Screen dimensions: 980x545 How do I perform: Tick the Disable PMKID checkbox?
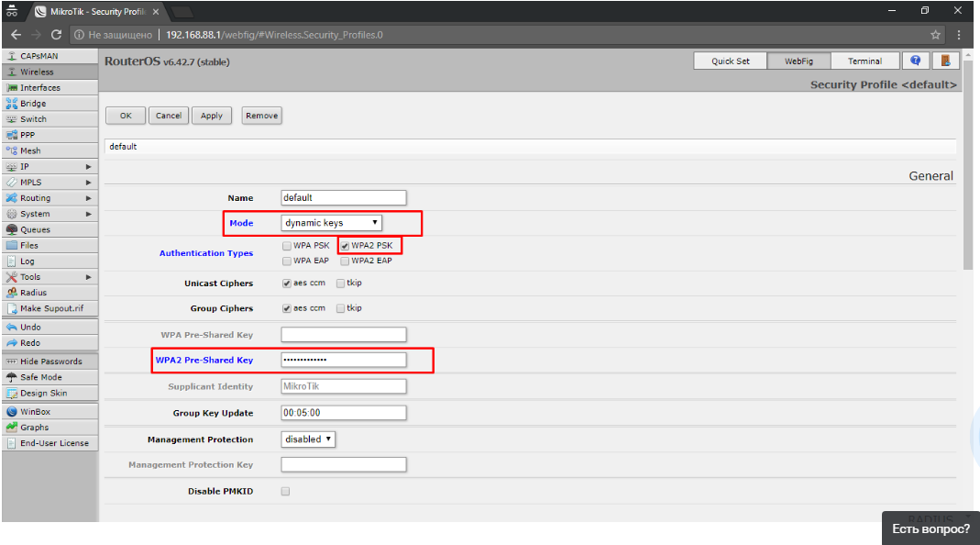pyautogui.click(x=286, y=492)
